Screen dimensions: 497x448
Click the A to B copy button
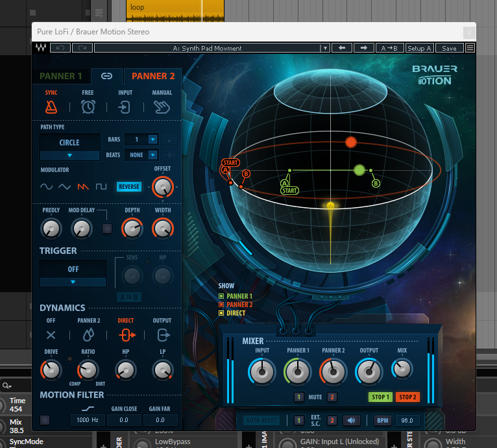[389, 48]
